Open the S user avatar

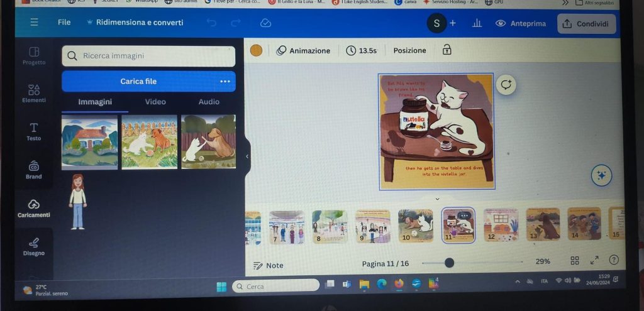(436, 24)
